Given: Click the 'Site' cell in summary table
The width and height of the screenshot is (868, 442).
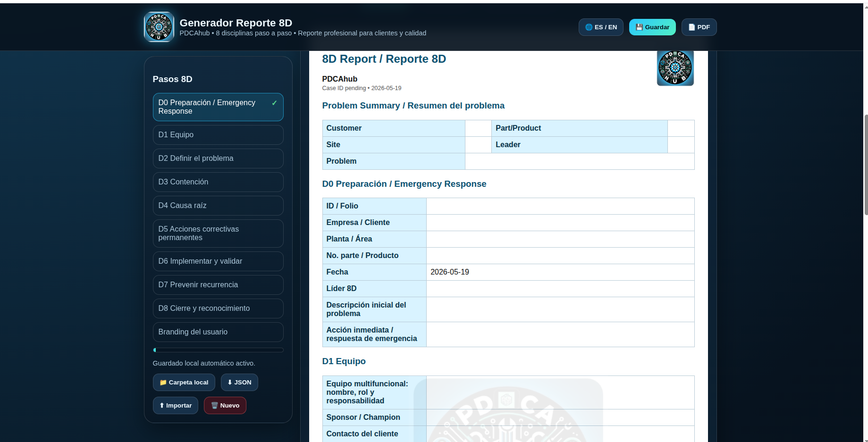Looking at the screenshot, I should point(394,145).
